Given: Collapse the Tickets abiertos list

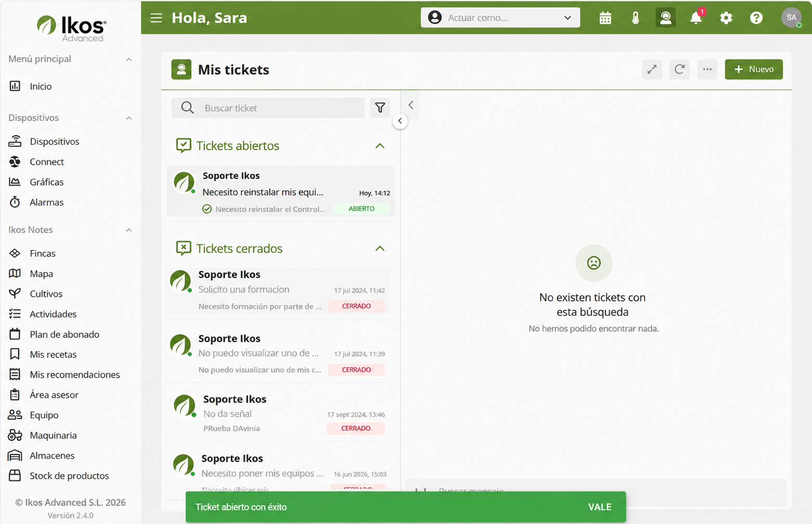Looking at the screenshot, I should point(380,146).
